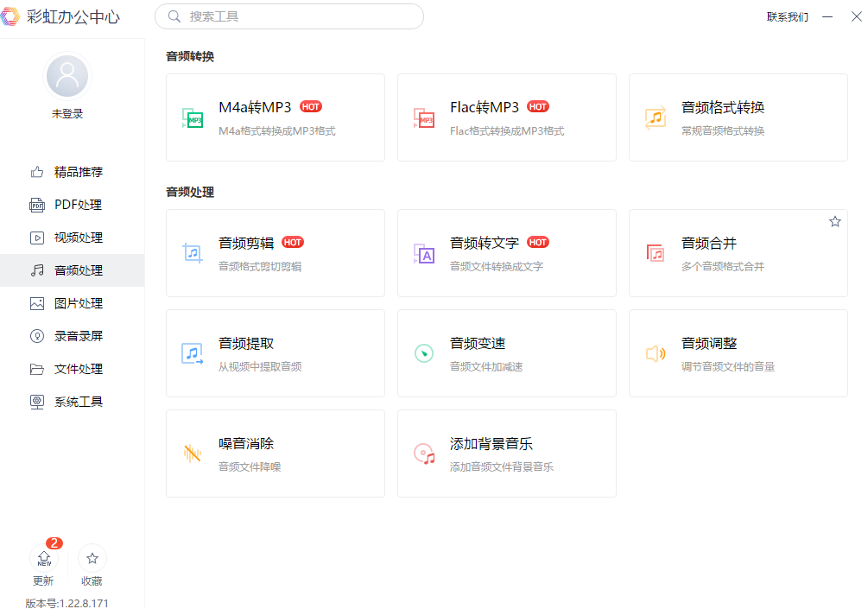Click the 音频调整 speaker icon

[x=656, y=353]
